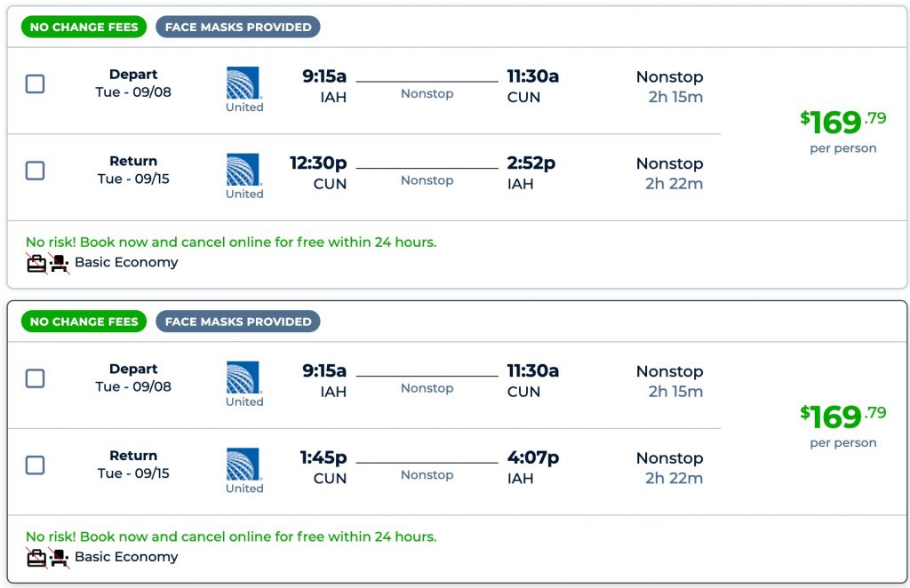This screenshot has width=910, height=588.
Task: Click the no-carry-on bag icon in first result
Action: pyautogui.click(x=36, y=263)
